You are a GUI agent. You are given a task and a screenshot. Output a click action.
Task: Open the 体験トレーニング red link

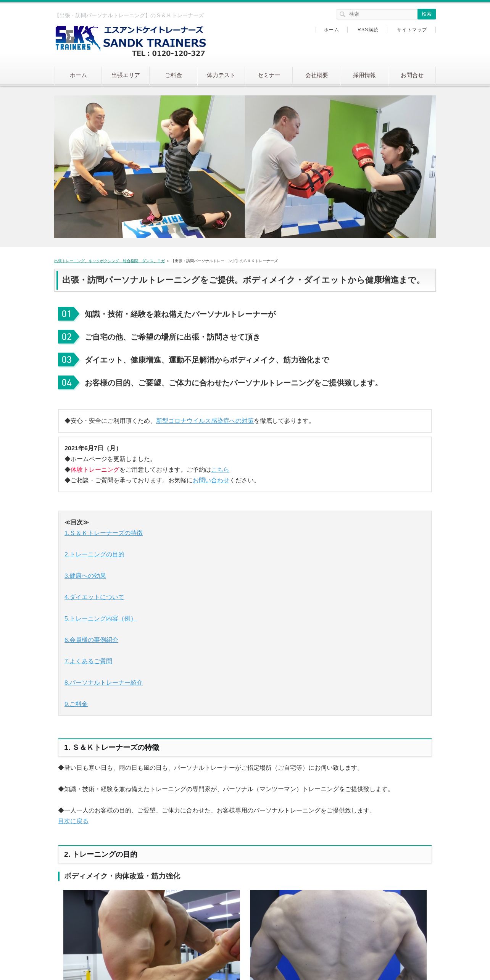tap(95, 469)
